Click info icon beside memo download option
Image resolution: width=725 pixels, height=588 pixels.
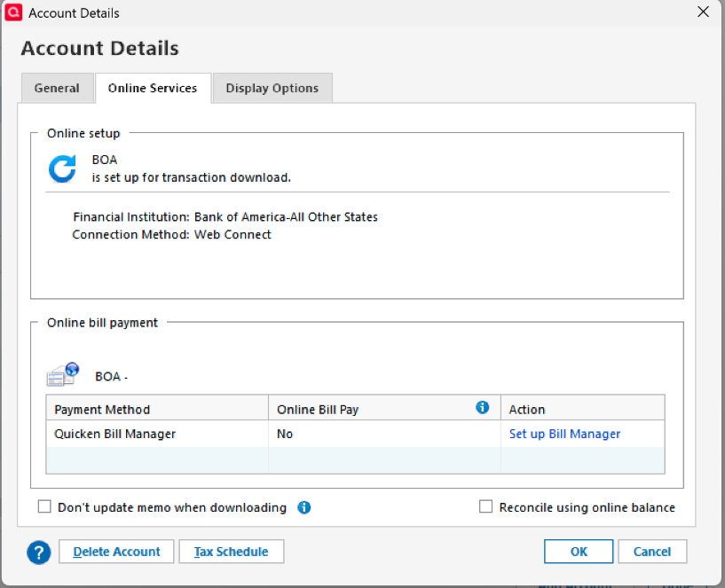[x=303, y=508]
